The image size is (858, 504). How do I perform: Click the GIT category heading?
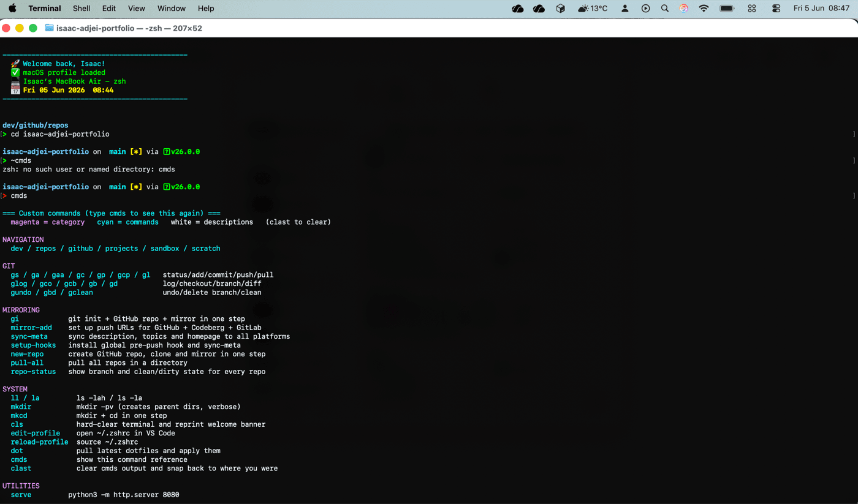point(9,266)
